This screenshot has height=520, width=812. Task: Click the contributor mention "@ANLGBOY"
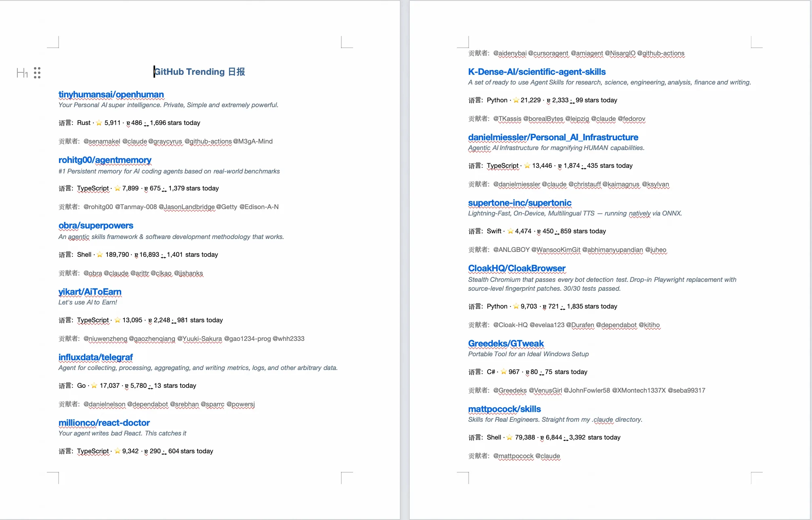511,250
